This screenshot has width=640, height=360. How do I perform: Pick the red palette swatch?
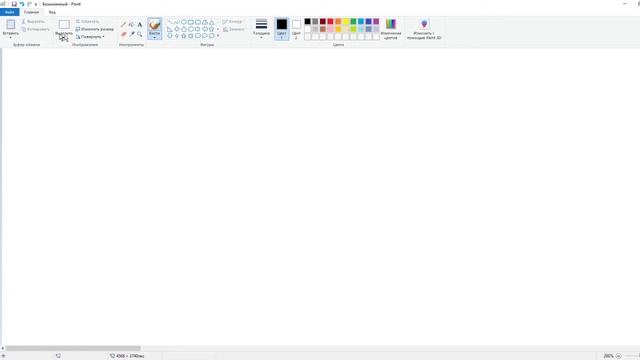click(x=331, y=22)
